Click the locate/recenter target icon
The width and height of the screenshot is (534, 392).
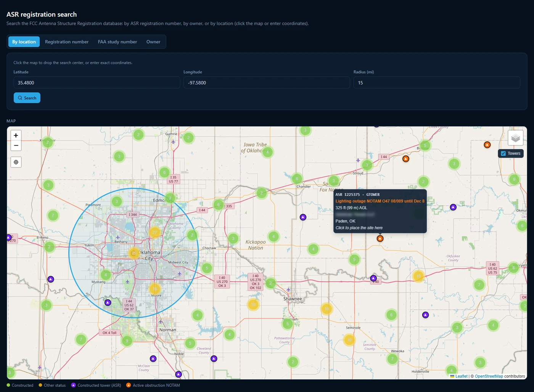16,162
